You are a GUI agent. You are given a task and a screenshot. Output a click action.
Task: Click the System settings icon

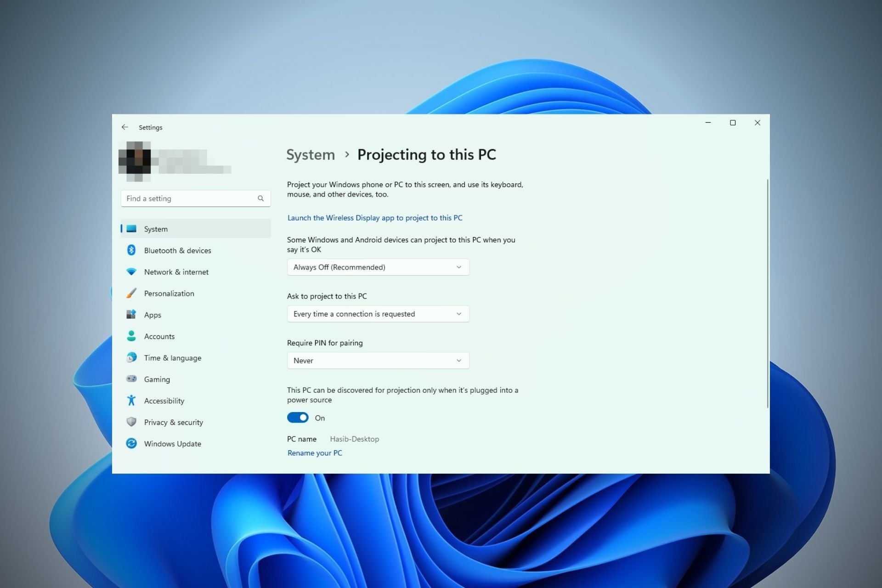click(x=131, y=228)
